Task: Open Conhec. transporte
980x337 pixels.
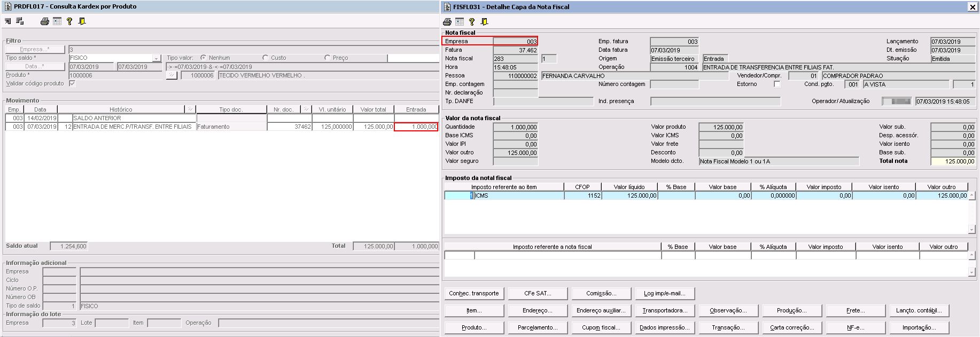Action: tap(474, 293)
